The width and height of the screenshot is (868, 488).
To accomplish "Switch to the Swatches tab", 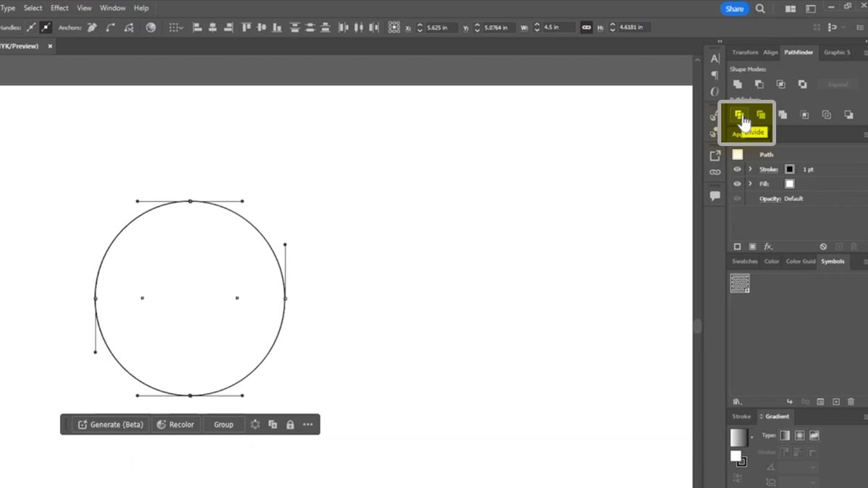I will (x=744, y=261).
